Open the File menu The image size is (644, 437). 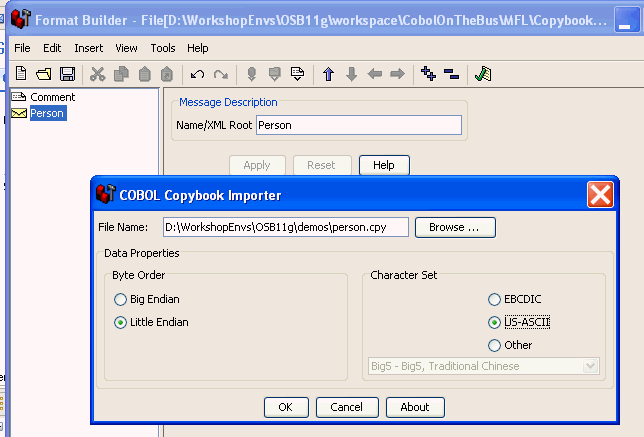pyautogui.click(x=22, y=48)
